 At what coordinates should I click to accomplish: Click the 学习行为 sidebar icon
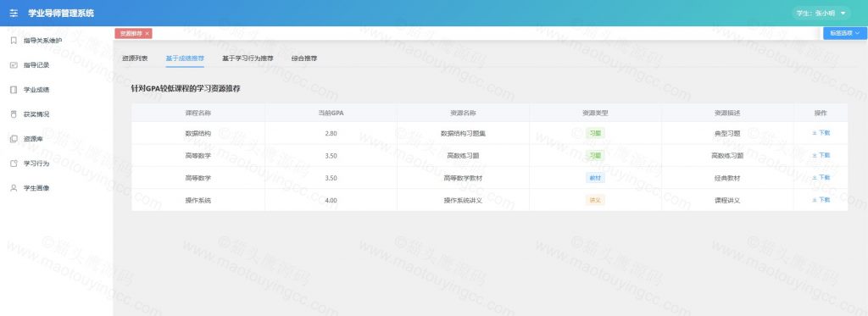14,164
